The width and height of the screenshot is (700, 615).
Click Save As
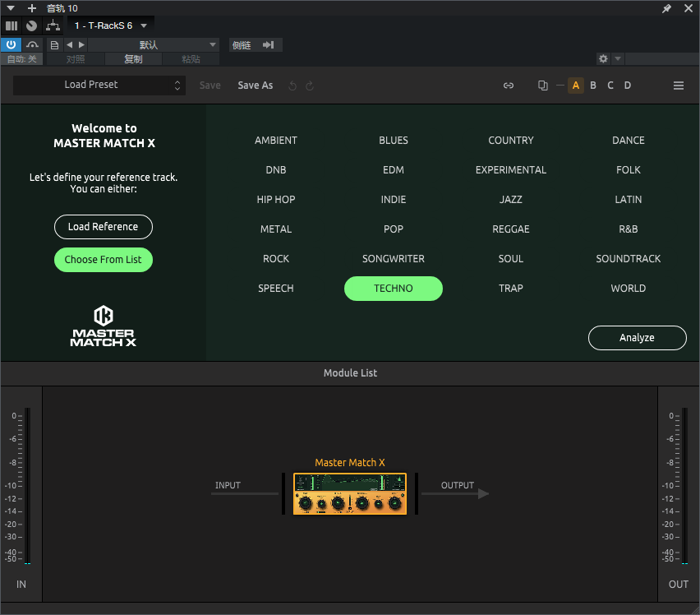coord(255,86)
